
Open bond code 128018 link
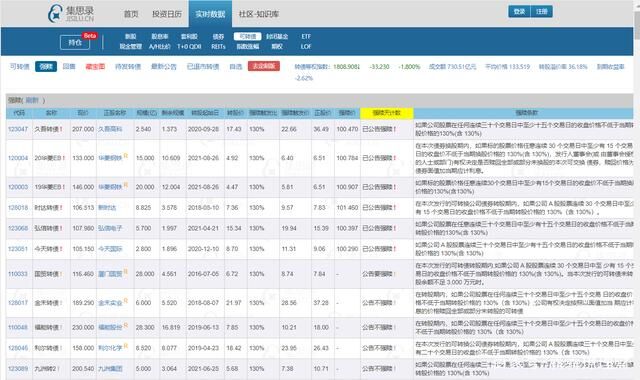point(18,208)
